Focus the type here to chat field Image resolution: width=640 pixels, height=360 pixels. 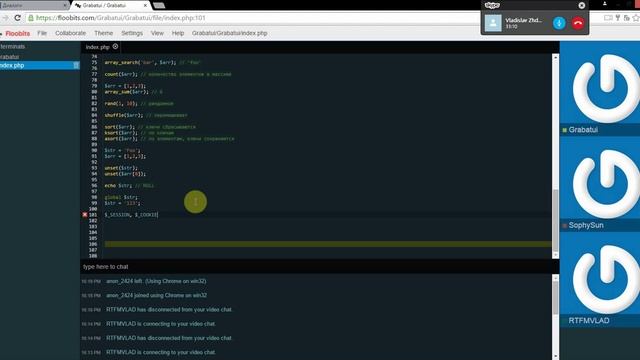320,267
